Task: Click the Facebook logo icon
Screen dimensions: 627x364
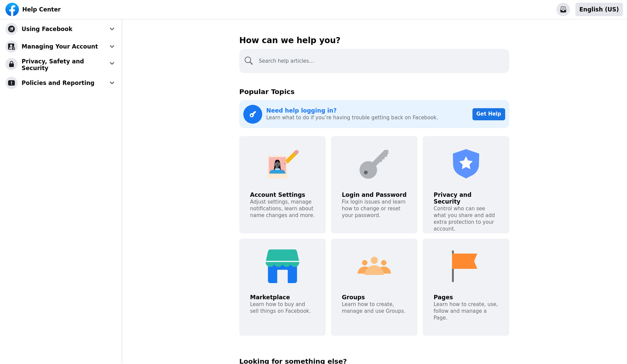Action: 12,9
